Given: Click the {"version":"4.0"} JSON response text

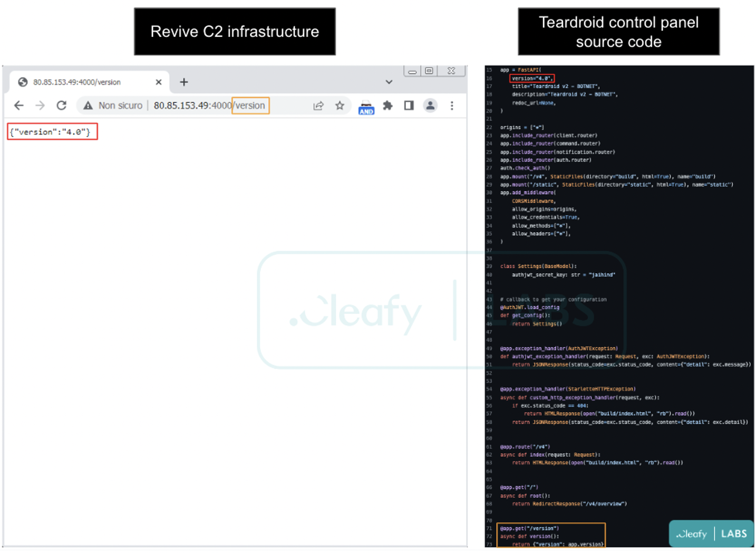Looking at the screenshot, I should [51, 132].
